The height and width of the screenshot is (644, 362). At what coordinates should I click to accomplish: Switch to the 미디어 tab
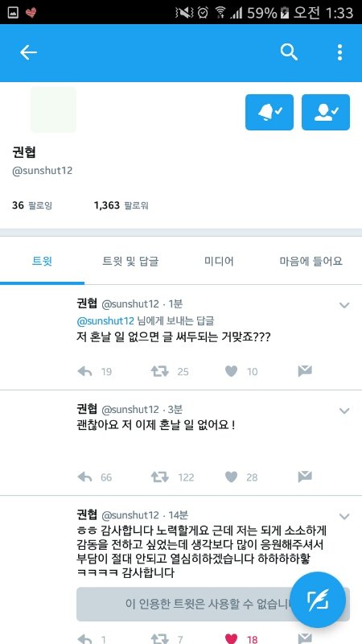click(219, 261)
